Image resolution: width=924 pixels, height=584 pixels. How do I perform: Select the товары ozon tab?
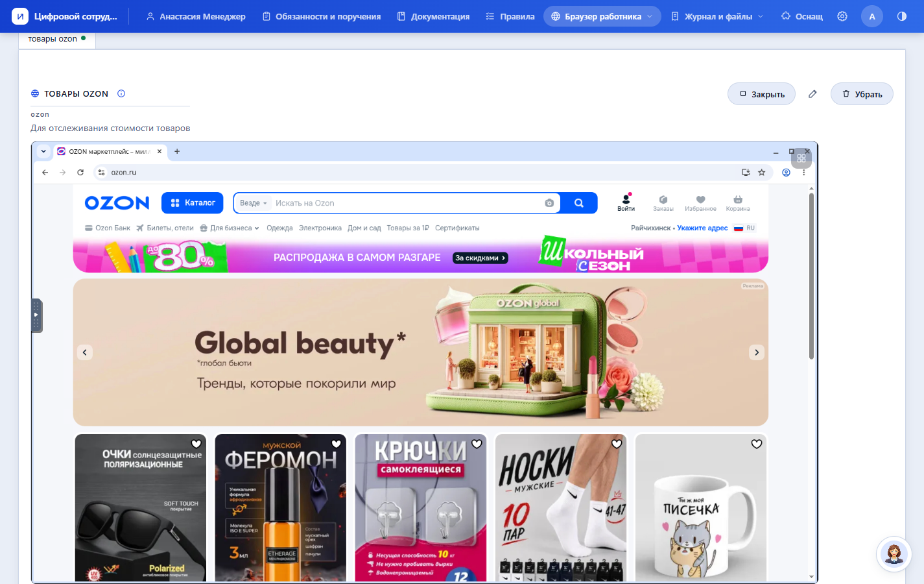click(57, 39)
